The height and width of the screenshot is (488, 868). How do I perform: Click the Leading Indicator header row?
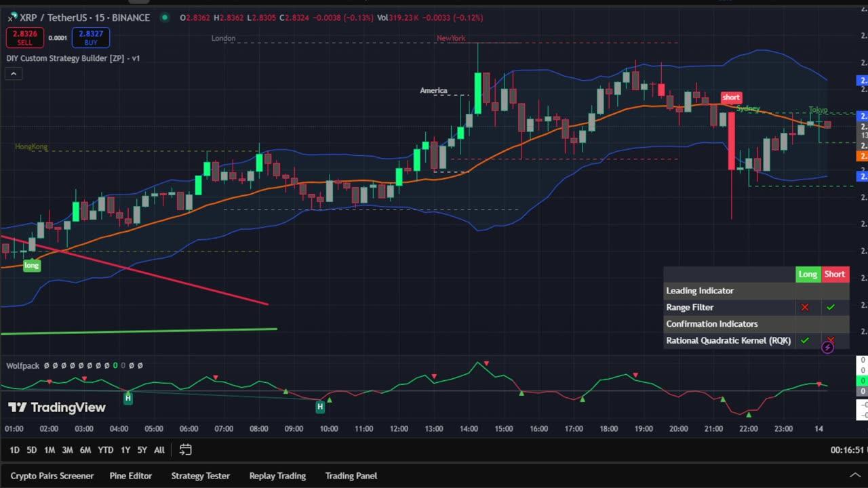pos(756,291)
